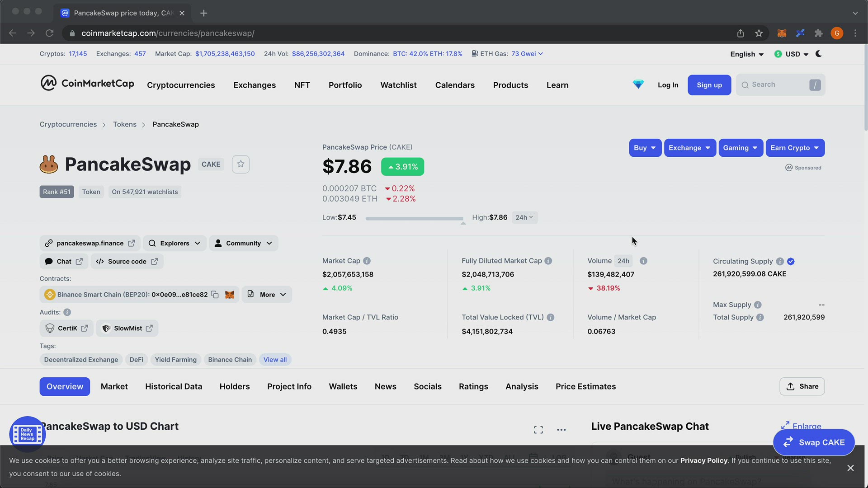Add contract to MetaMask fox icon
The height and width of the screenshot is (488, 868).
pos(230,295)
